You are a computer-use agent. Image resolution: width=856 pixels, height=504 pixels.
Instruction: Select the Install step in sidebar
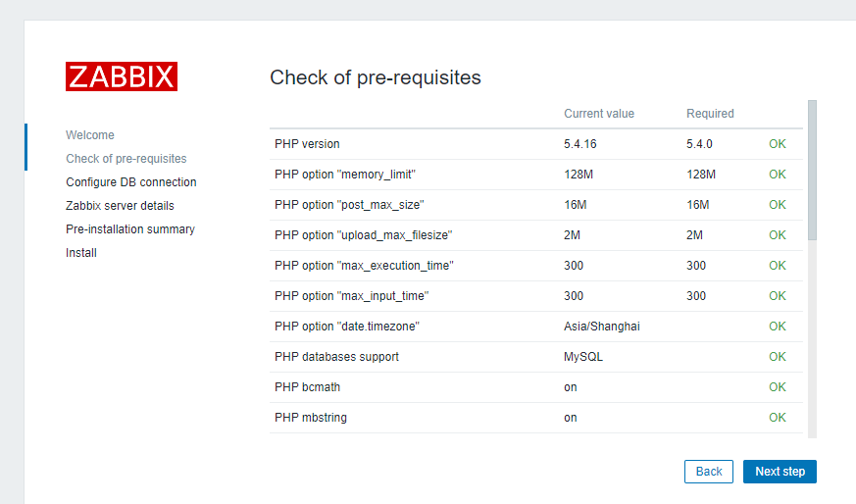click(x=81, y=253)
